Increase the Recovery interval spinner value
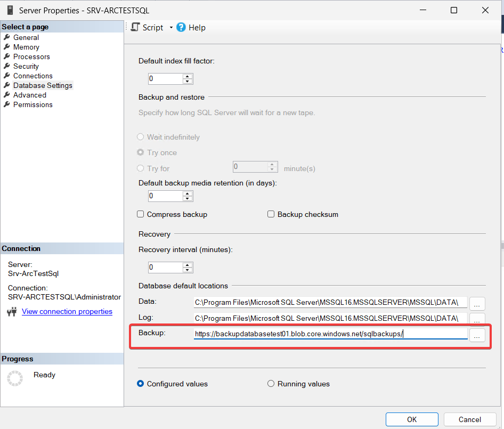The width and height of the screenshot is (504, 429). click(x=187, y=264)
